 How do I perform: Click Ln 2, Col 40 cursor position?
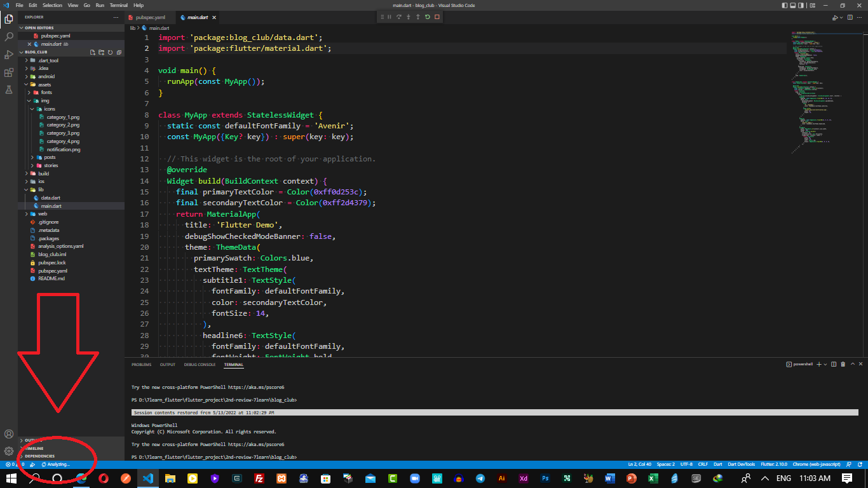(x=641, y=464)
